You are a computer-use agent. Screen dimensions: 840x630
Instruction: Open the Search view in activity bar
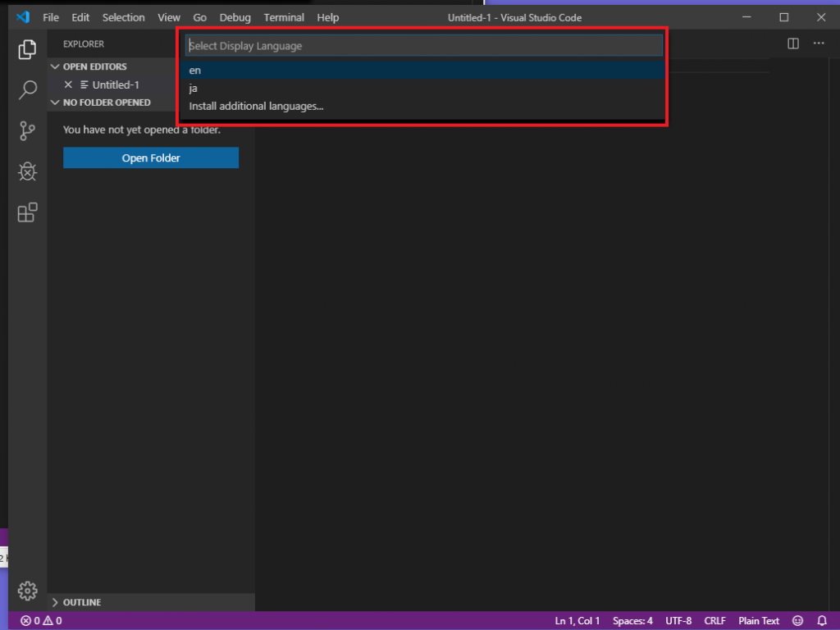(27, 89)
